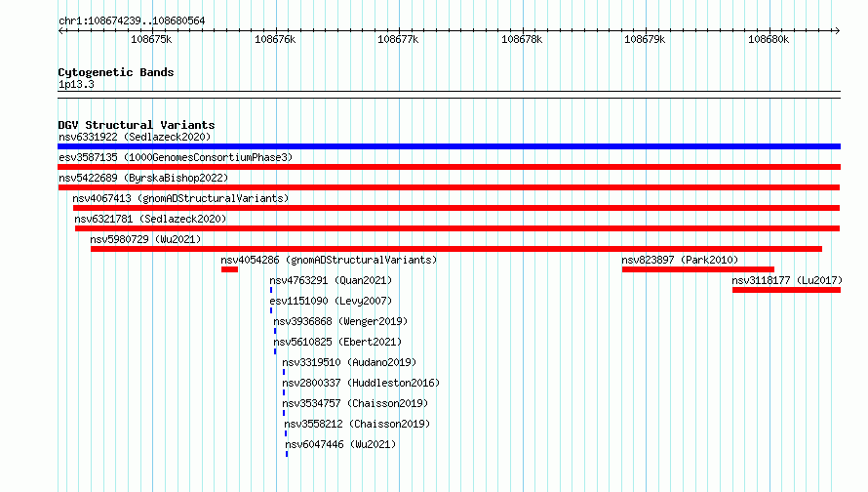
Task: Open nsv6321781 (Sedlazeck2020) label
Action: tap(150, 219)
